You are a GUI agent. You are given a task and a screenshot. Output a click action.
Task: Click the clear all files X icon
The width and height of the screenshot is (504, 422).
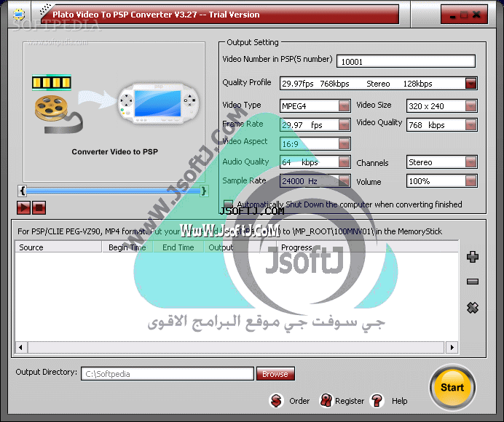click(472, 308)
